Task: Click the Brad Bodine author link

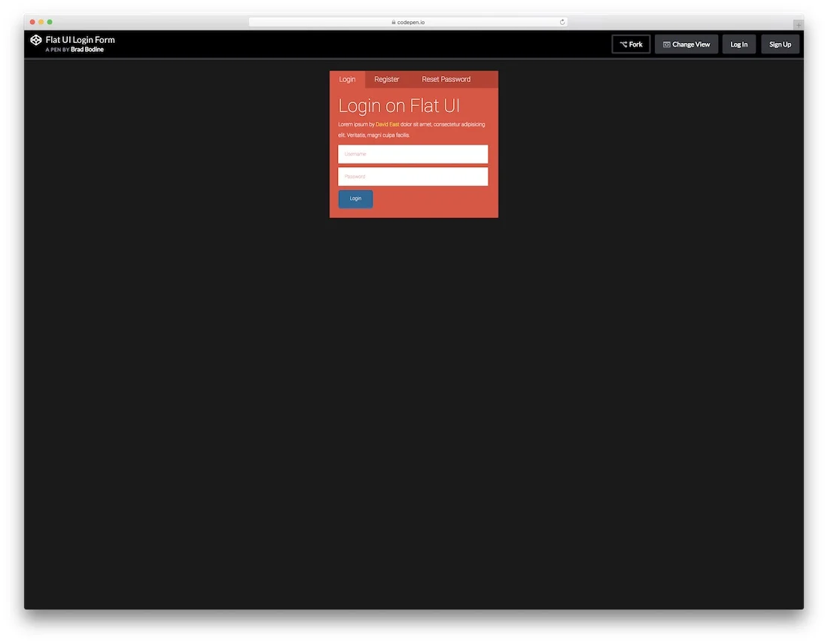Action: point(87,49)
